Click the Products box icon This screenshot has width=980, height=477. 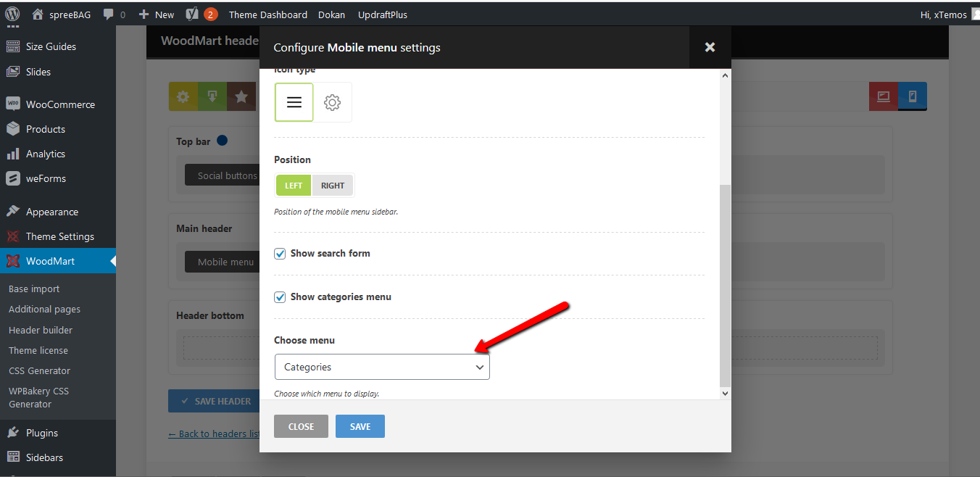[13, 129]
